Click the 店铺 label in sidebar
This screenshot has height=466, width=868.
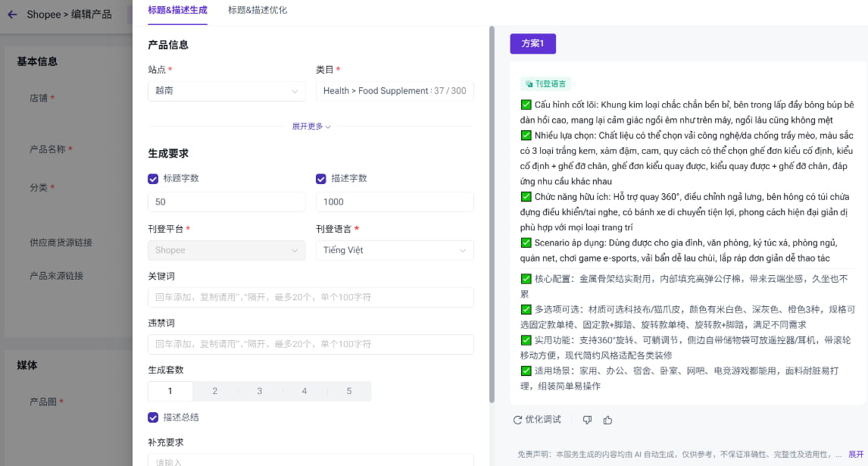pos(39,98)
